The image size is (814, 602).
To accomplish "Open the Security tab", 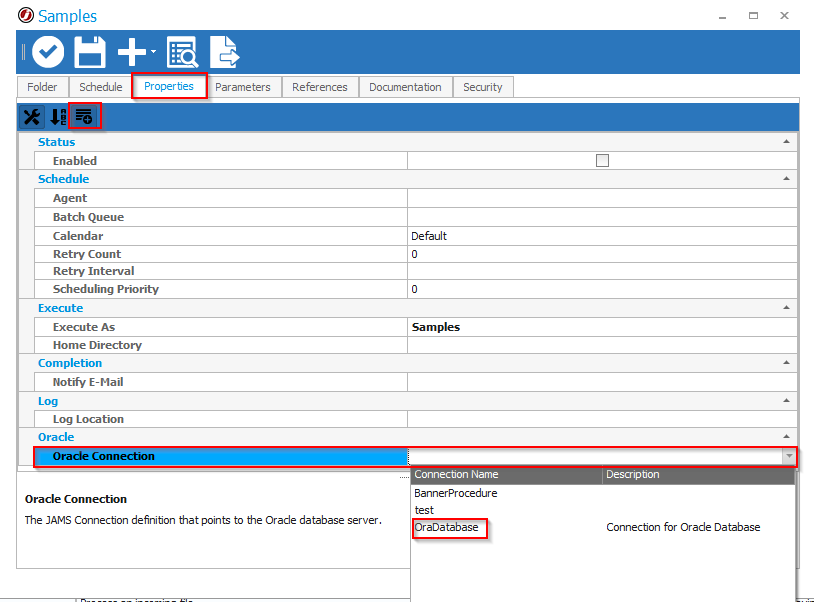I will pyautogui.click(x=482, y=87).
